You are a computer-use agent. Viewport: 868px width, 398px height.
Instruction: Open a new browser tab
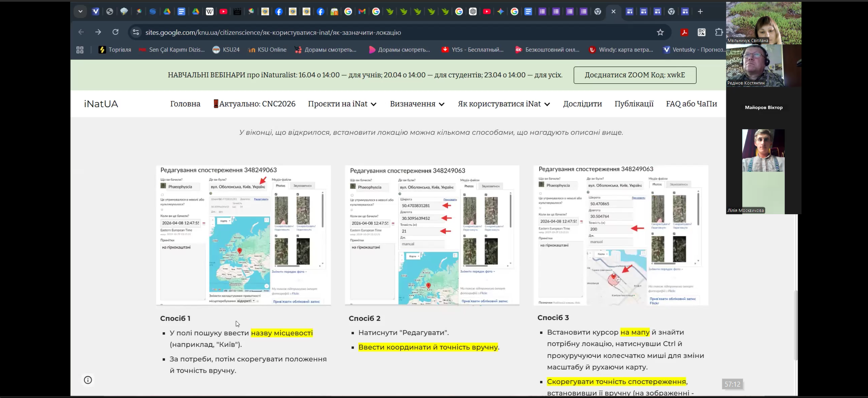700,12
